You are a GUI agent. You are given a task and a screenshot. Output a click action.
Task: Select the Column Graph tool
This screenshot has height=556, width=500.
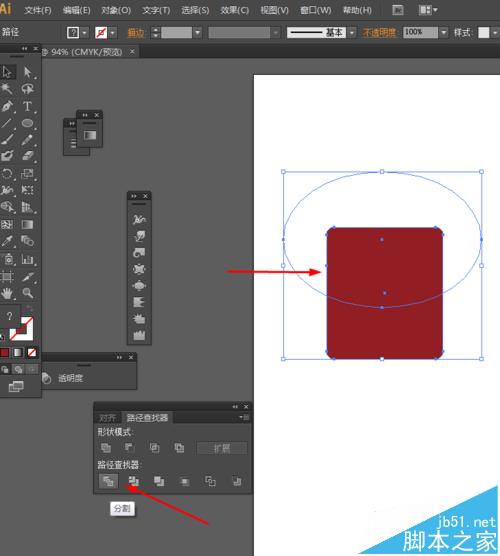27,260
